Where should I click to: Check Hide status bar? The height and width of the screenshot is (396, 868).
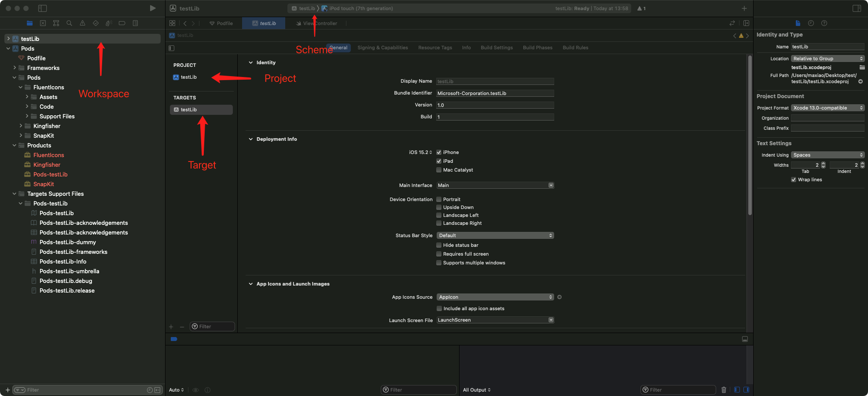tap(439, 245)
